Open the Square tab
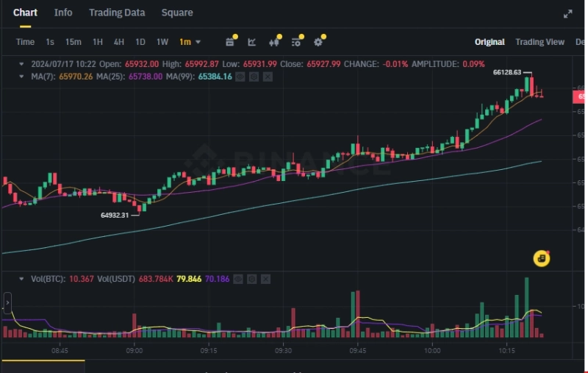588x373 pixels. [177, 13]
